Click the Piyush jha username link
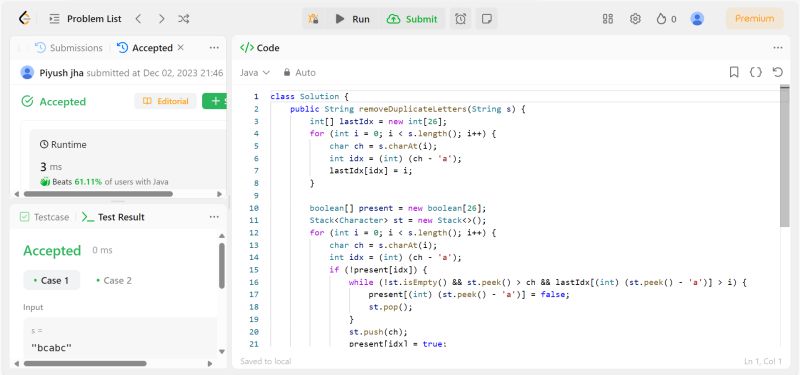Screen dimensions: 800x375 pos(62,73)
